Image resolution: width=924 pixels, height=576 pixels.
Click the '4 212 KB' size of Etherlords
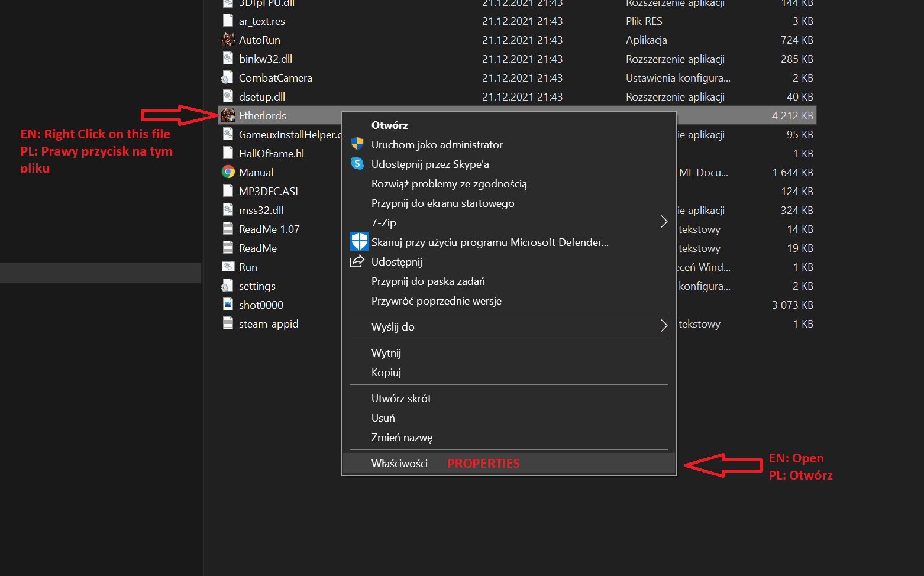click(x=793, y=116)
